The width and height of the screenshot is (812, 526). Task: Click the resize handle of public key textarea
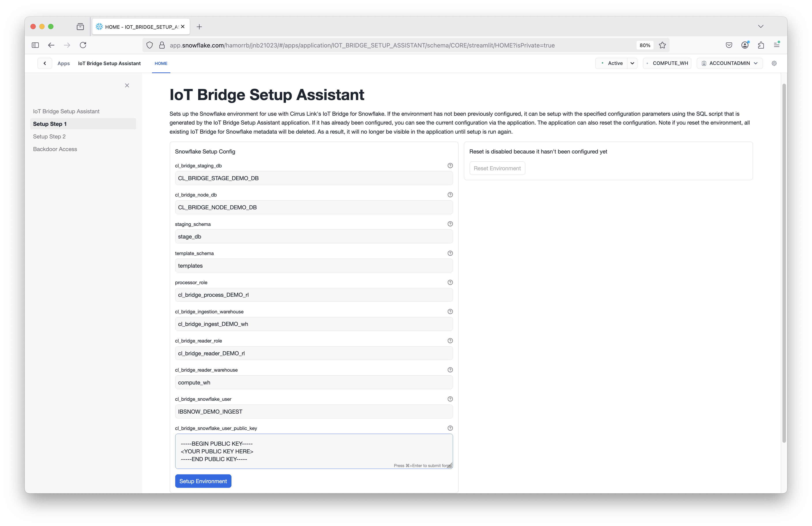tap(450, 466)
